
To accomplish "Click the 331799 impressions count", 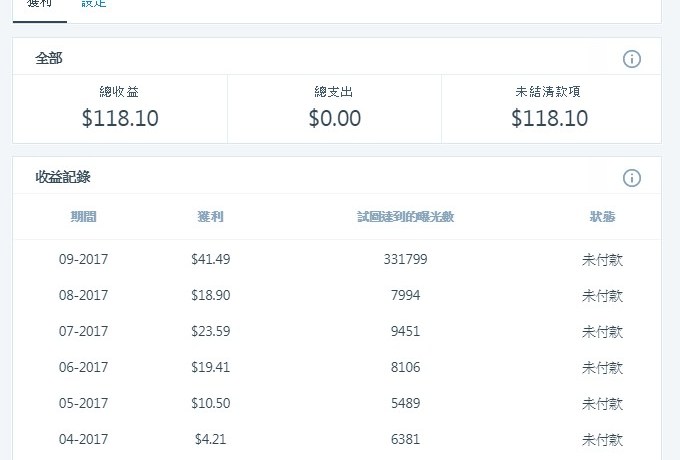I will [405, 259].
